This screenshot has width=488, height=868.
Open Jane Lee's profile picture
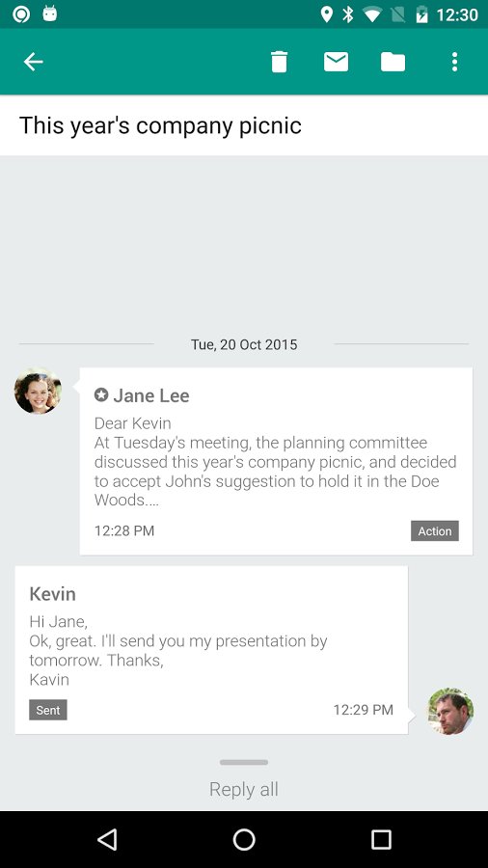click(x=38, y=391)
